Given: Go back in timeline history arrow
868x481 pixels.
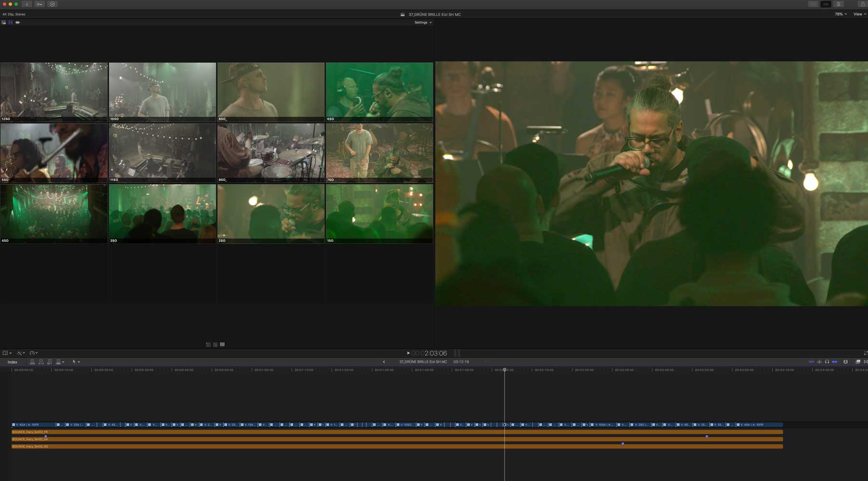Looking at the screenshot, I should click(x=384, y=362).
